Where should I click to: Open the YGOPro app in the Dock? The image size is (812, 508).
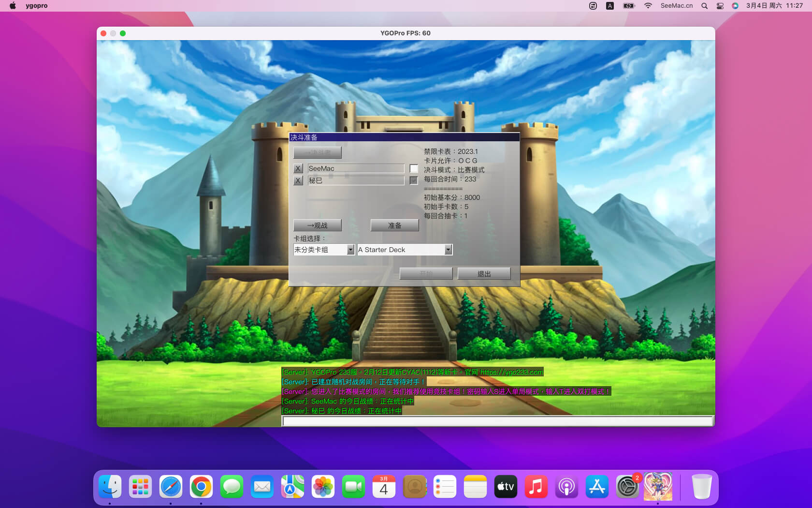click(x=658, y=487)
